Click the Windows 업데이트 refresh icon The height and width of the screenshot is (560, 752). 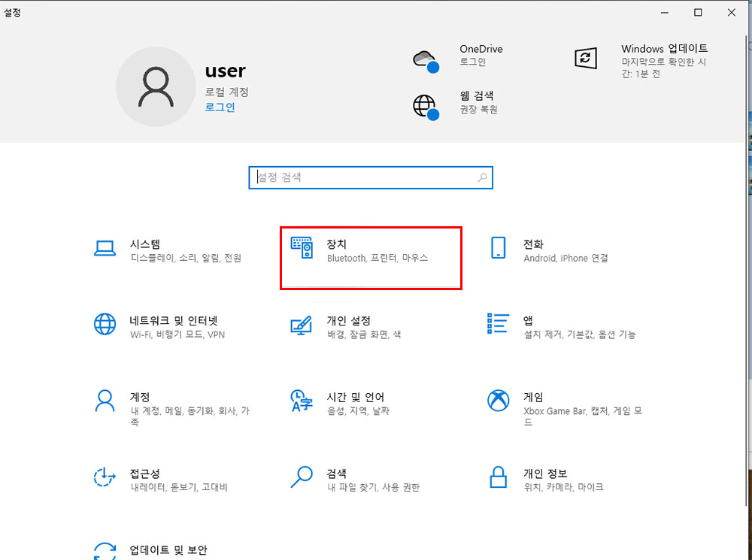click(586, 59)
